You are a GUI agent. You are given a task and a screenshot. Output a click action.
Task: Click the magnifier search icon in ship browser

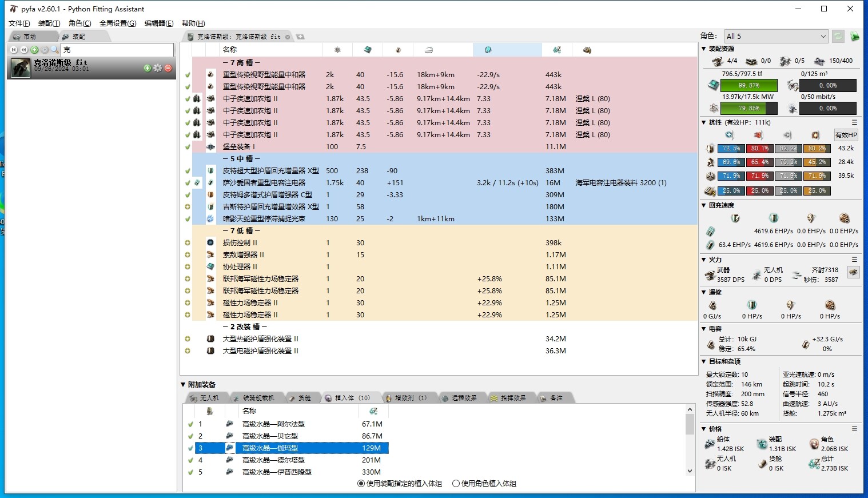[x=55, y=50]
